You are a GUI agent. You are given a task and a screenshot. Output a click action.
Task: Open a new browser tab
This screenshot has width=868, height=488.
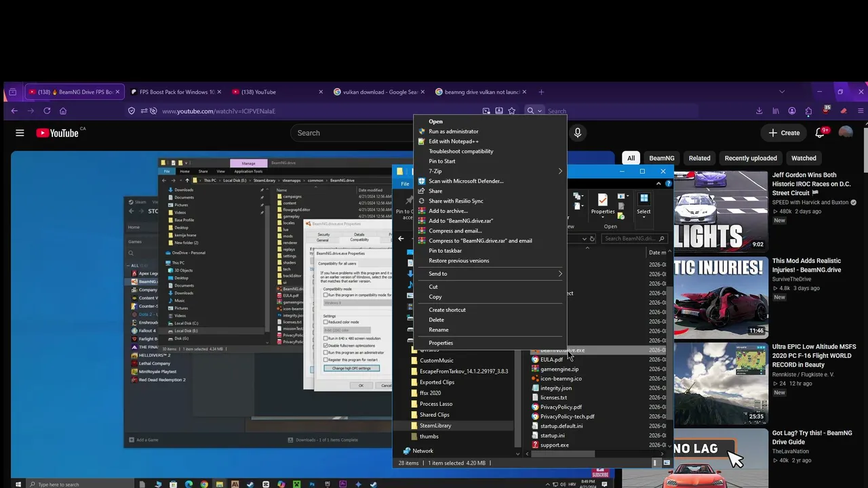(541, 92)
